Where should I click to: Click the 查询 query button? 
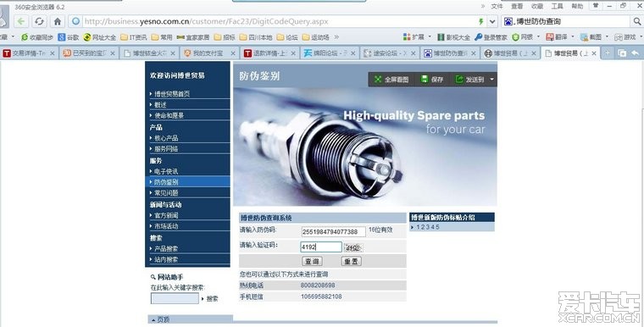point(312,261)
